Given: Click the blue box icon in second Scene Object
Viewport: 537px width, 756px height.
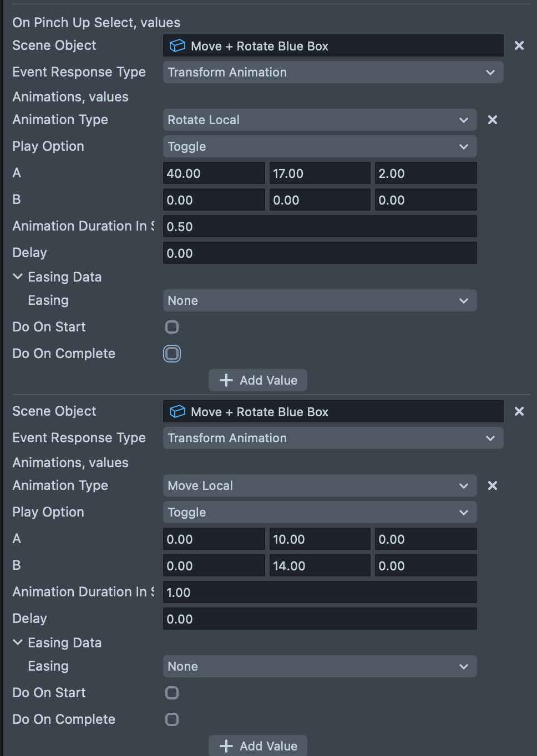Looking at the screenshot, I should click(177, 412).
